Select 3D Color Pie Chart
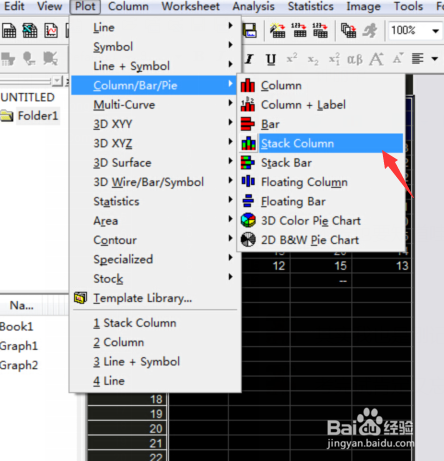Viewport: 444px width, 461px height. pyautogui.click(x=321, y=221)
